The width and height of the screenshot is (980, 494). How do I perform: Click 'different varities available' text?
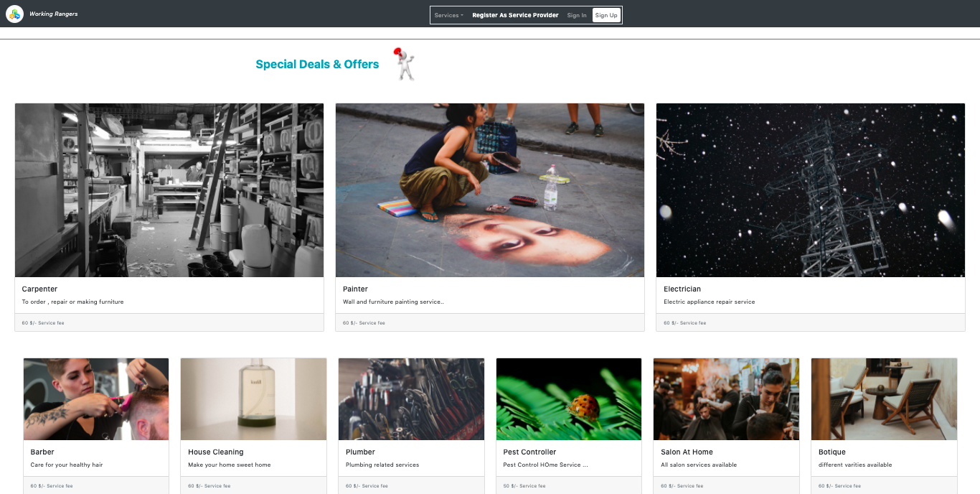tap(855, 465)
